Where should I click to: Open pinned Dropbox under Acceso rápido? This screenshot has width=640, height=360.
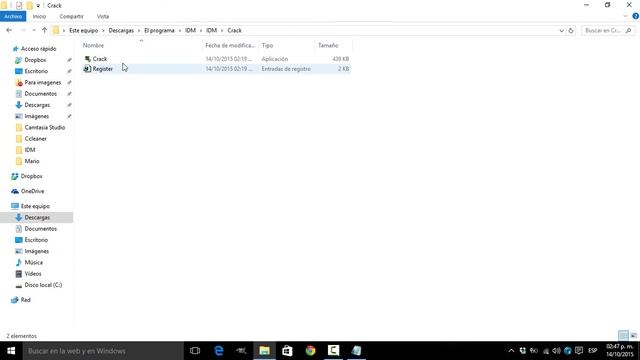point(35,60)
